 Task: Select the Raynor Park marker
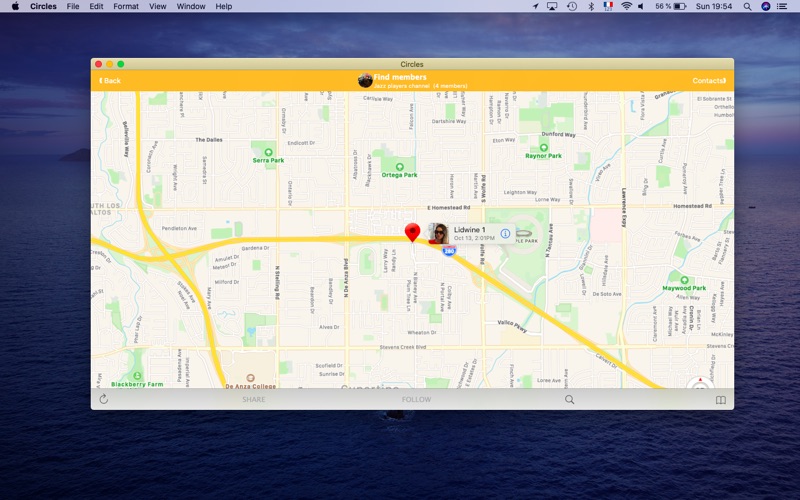[x=543, y=147]
